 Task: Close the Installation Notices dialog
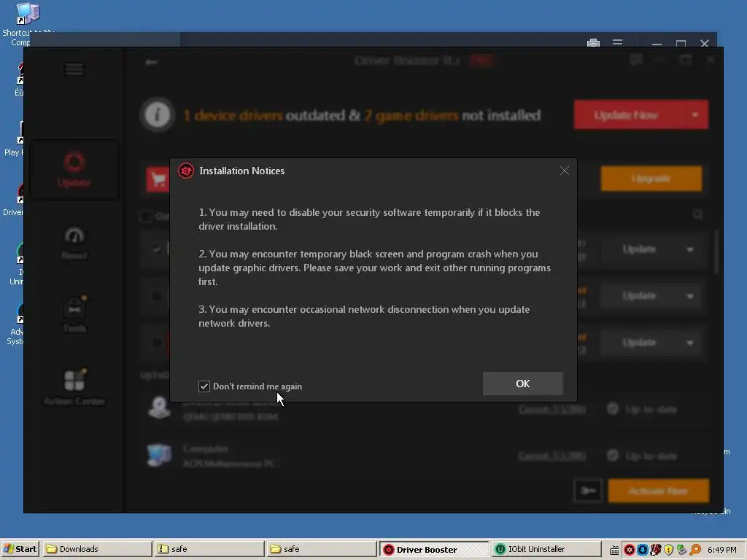[x=565, y=171]
